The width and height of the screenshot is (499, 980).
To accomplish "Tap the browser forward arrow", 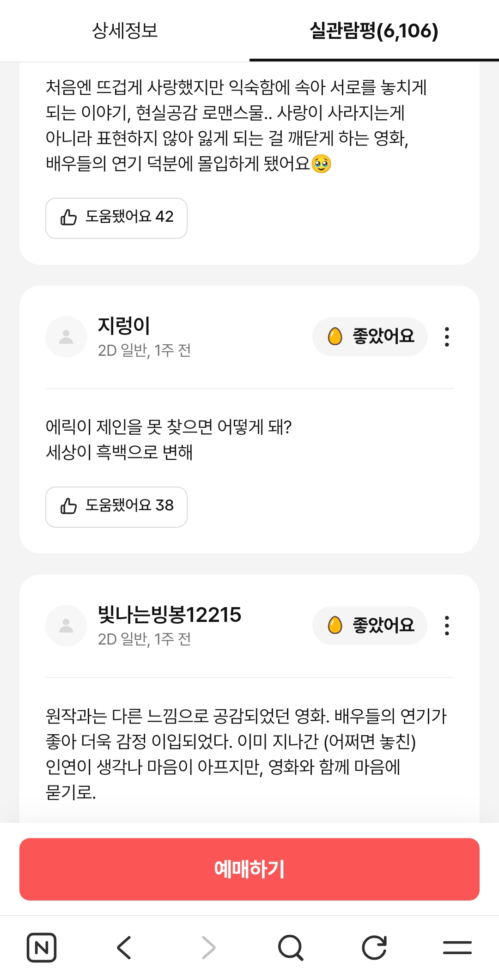I will (208, 948).
